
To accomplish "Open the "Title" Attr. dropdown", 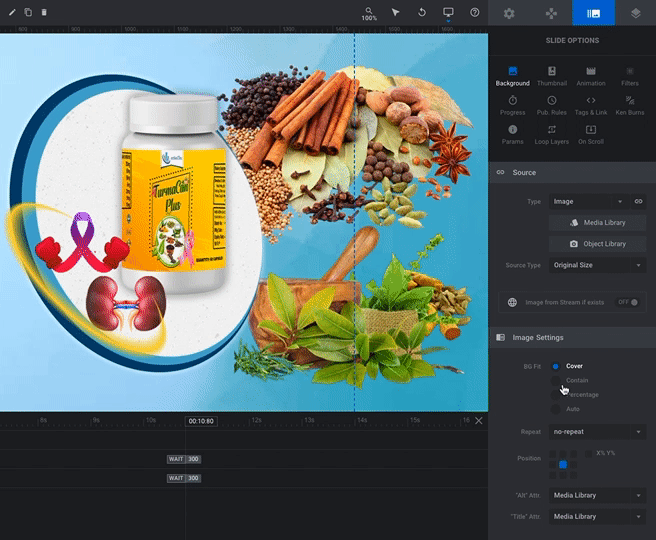I will [597, 517].
